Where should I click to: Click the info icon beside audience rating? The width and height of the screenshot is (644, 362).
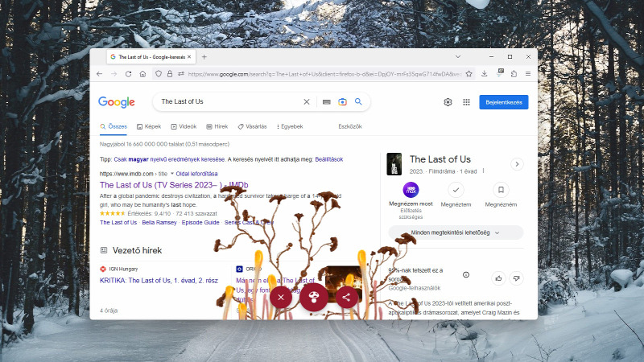pos(466,274)
